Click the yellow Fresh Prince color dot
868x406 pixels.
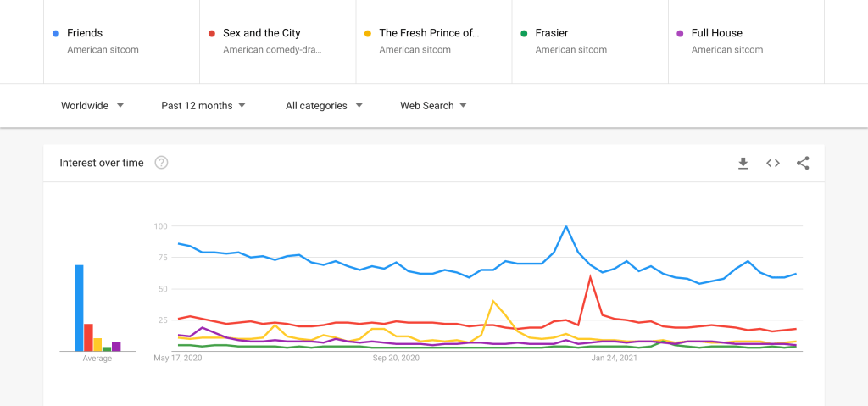click(x=367, y=33)
